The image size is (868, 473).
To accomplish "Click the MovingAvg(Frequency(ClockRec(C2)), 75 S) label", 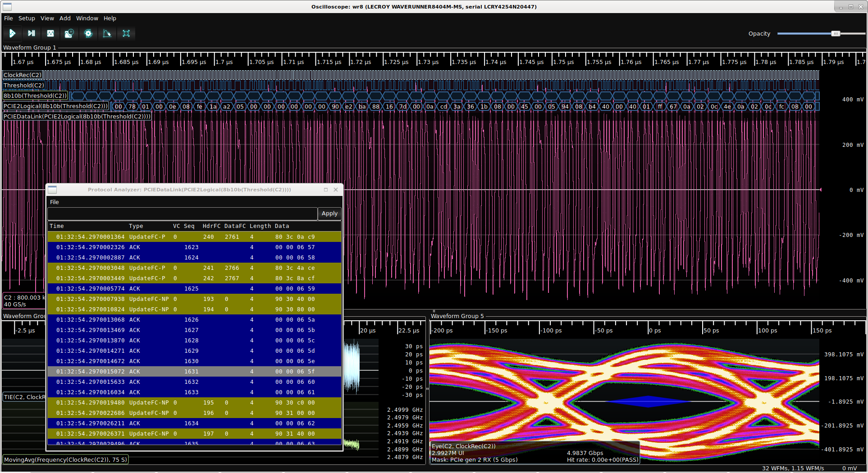I will coord(66,460).
